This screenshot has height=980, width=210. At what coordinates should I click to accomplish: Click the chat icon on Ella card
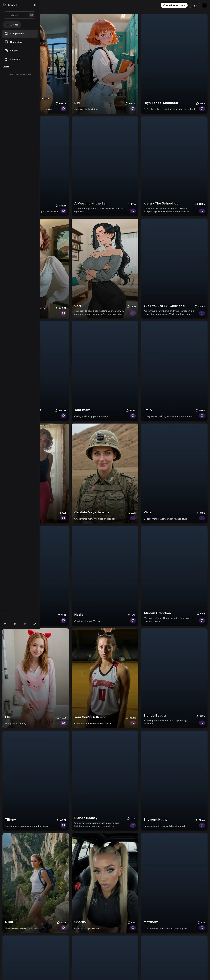pos(63,723)
